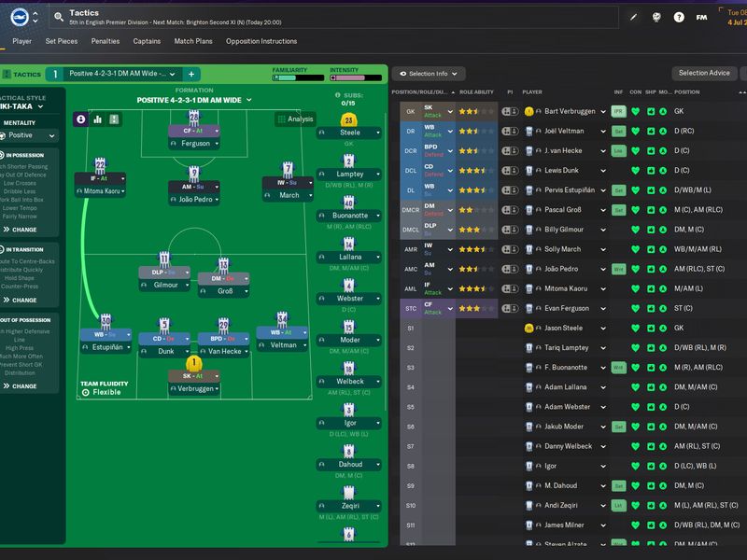The image size is (747, 560).
Task: Open the tactic slot 1 name dropdown
Action: pos(122,74)
